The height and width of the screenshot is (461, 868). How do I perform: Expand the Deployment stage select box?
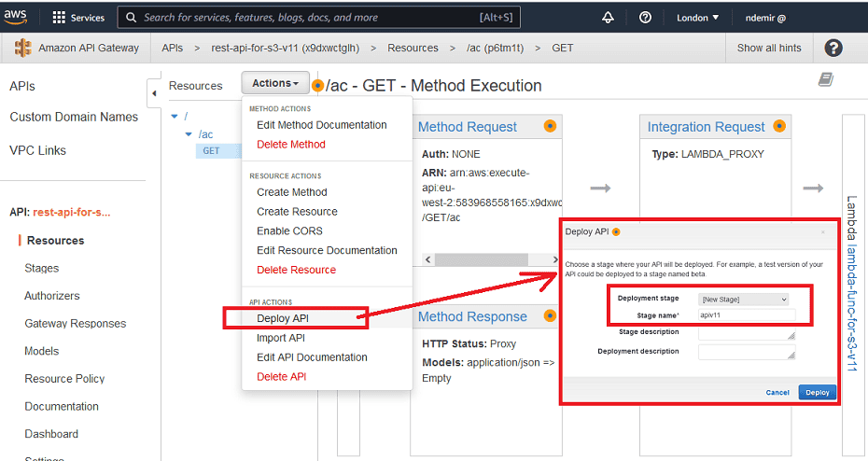(743, 299)
